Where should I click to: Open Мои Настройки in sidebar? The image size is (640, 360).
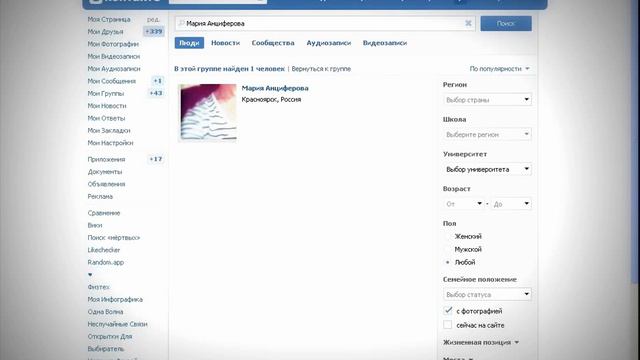click(x=110, y=143)
